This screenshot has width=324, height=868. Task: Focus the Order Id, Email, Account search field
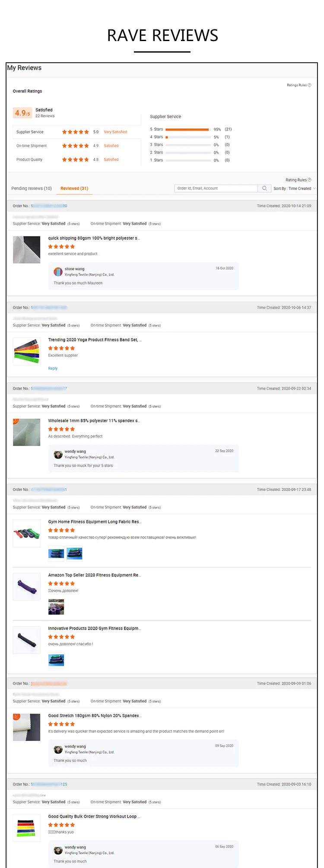point(216,188)
